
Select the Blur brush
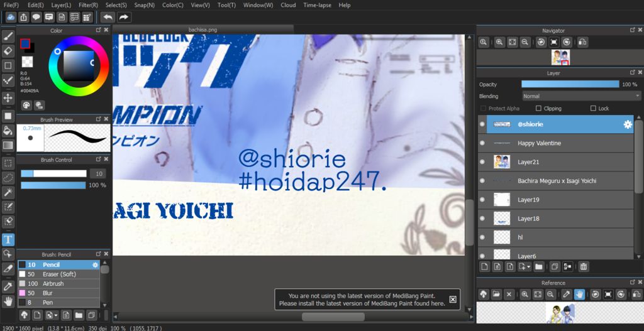[x=58, y=293]
